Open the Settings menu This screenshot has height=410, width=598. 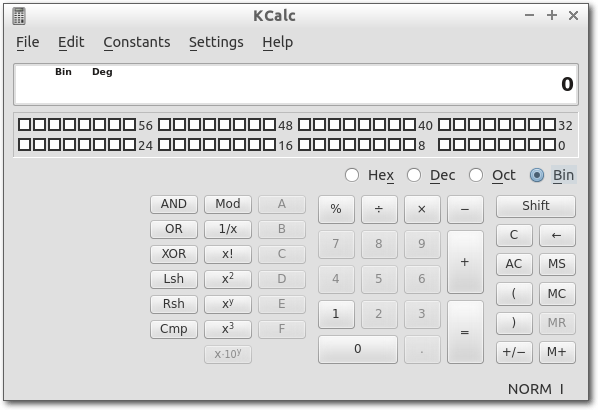(216, 42)
